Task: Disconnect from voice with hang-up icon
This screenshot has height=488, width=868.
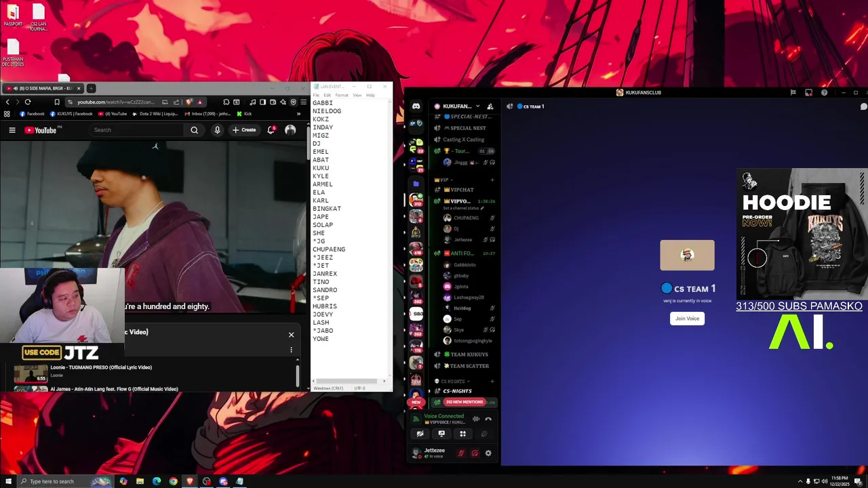Action: point(488,419)
